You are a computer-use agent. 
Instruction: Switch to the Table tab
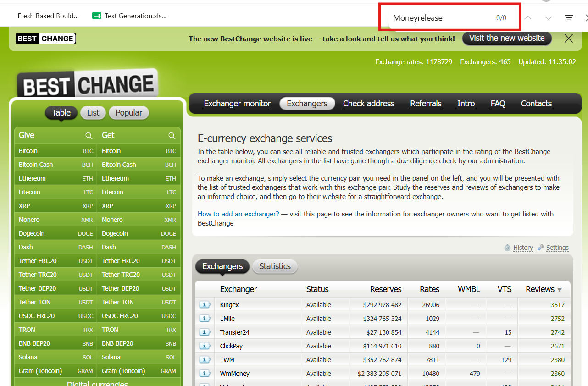point(61,113)
